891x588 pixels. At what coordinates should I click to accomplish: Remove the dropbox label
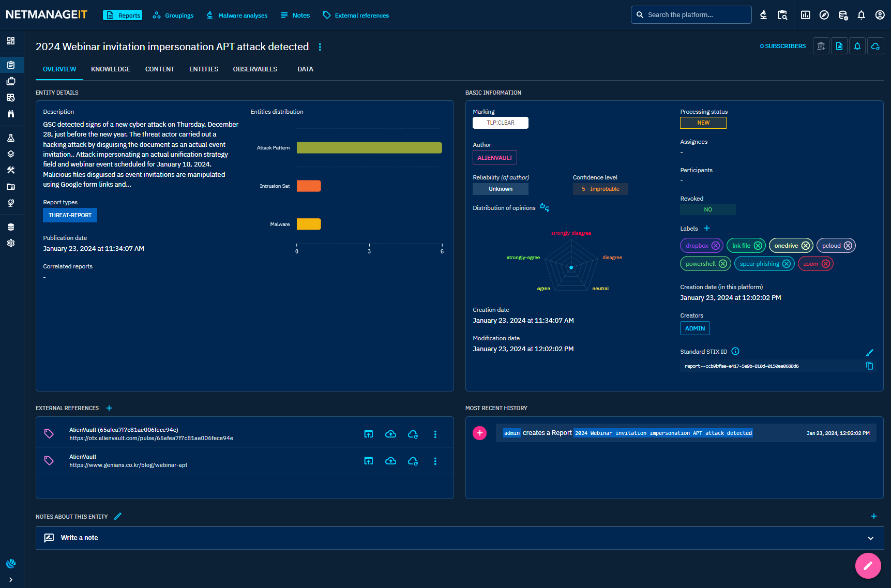click(716, 246)
